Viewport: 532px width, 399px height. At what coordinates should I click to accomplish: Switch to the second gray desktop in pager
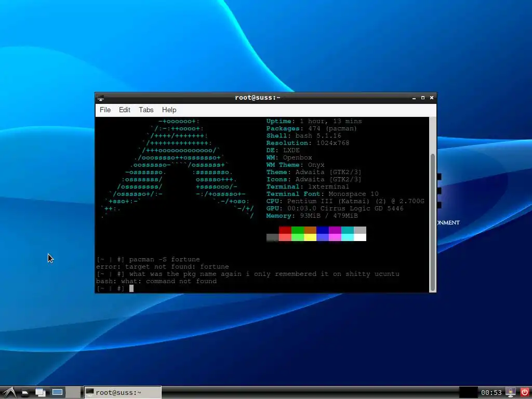click(x=73, y=393)
